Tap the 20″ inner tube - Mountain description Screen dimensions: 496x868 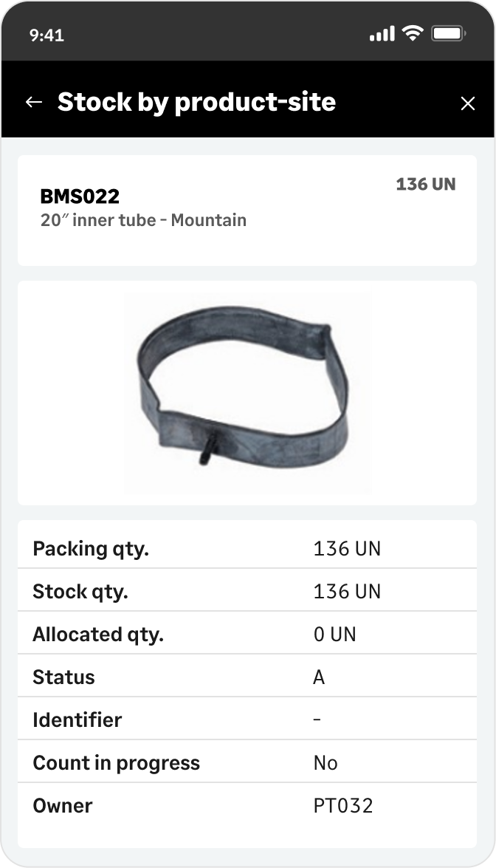tap(143, 220)
